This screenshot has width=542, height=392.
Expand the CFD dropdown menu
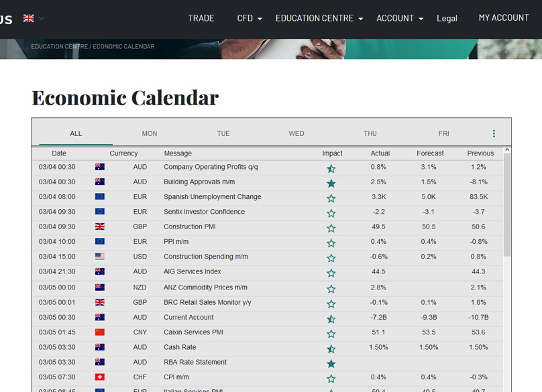250,18
